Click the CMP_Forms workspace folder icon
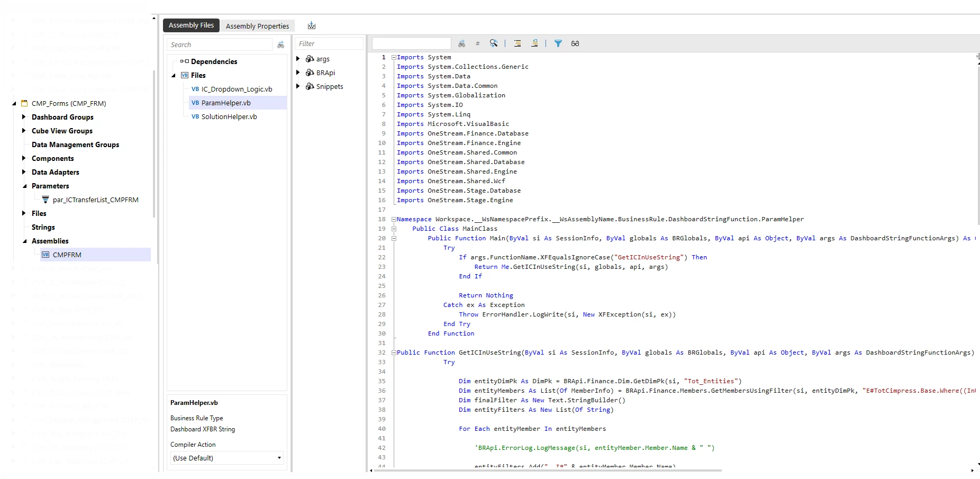Viewport: 980px width, 479px height. [x=24, y=103]
